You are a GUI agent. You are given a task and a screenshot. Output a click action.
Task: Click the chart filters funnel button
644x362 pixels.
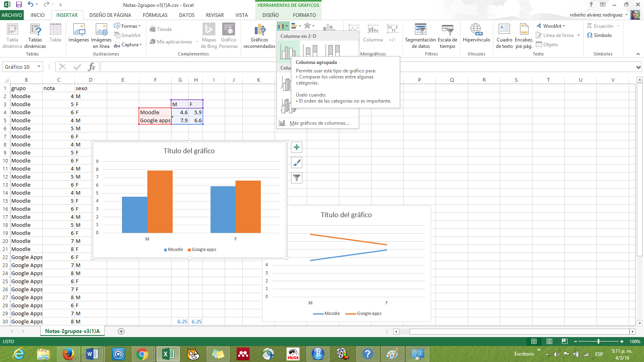[297, 178]
